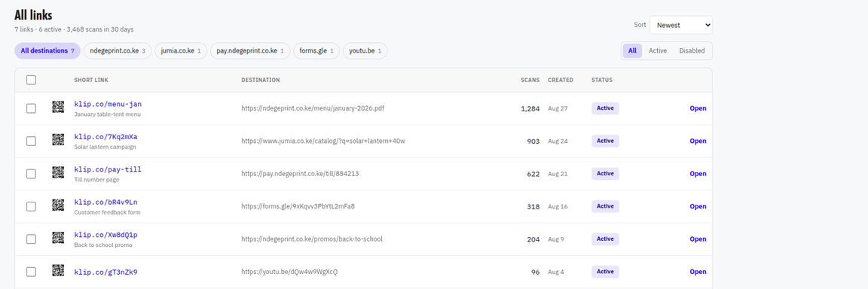The height and width of the screenshot is (289, 868).
Task: Click the Active badge in the Aug 4 row
Action: pyautogui.click(x=605, y=272)
